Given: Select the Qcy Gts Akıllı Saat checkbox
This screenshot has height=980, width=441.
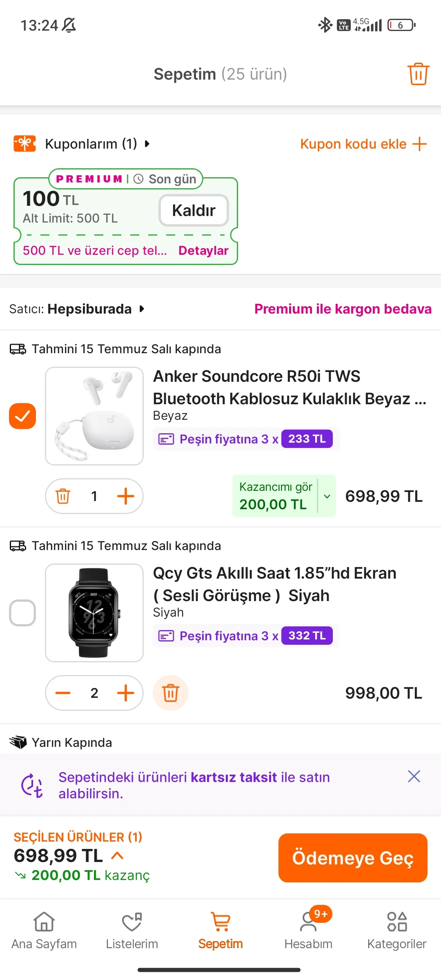Looking at the screenshot, I should tap(22, 613).
